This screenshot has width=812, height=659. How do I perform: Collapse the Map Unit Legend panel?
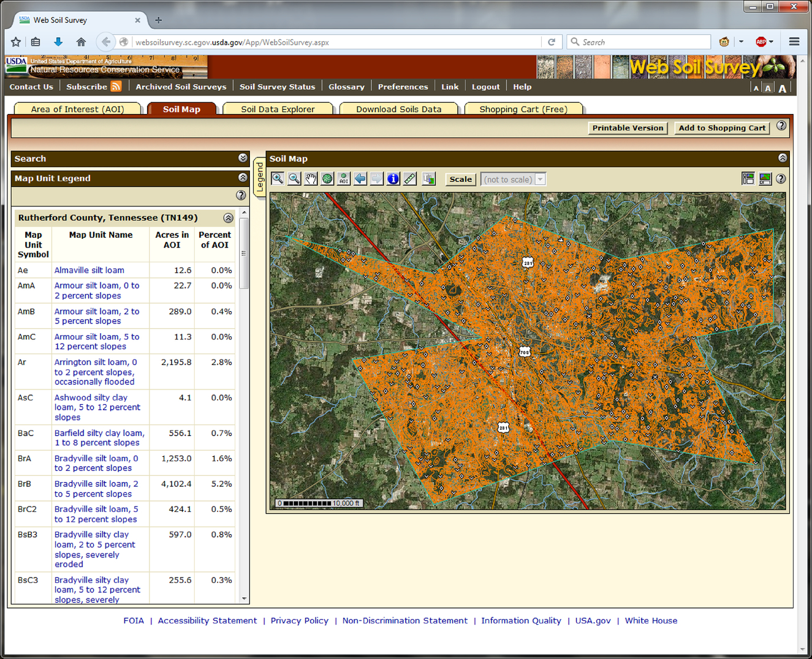coord(243,178)
